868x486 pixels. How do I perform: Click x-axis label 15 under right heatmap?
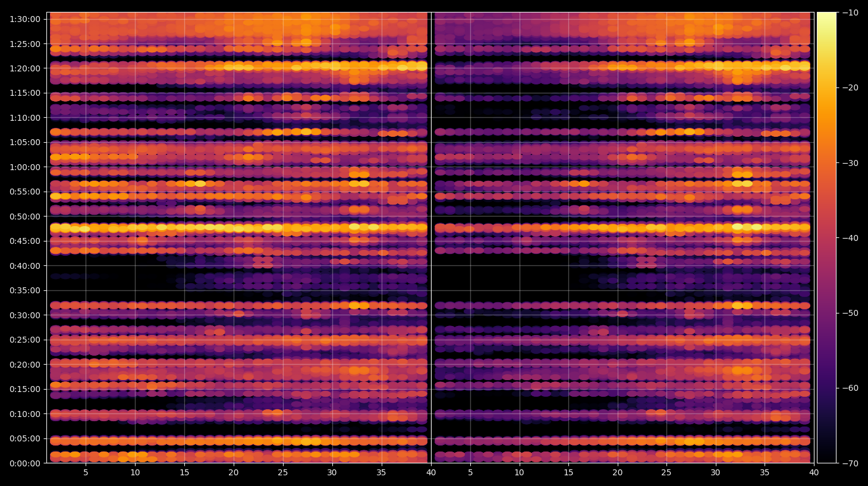[568, 473]
